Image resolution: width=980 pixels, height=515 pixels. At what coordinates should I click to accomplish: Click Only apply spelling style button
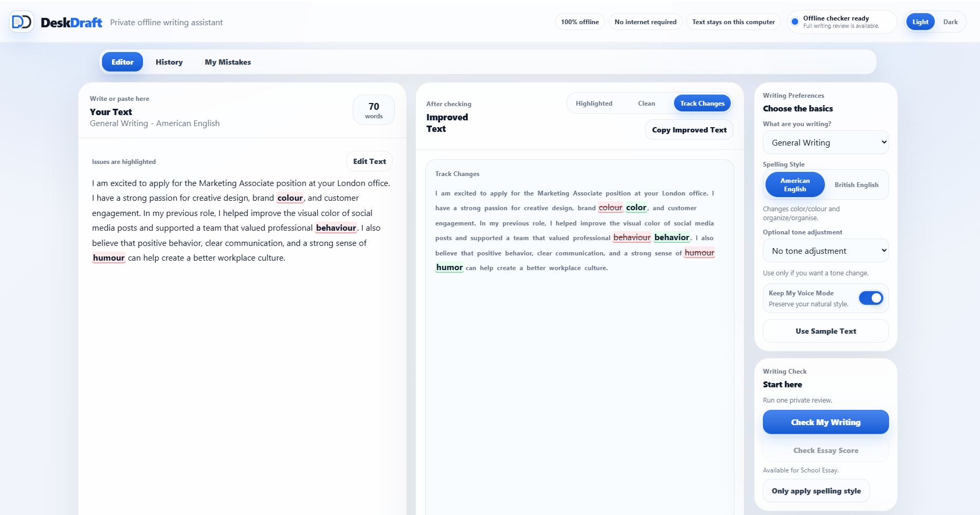pyautogui.click(x=816, y=491)
